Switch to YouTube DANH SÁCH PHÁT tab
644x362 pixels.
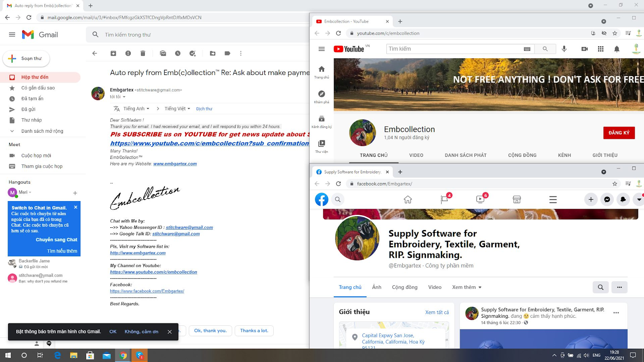tap(466, 155)
